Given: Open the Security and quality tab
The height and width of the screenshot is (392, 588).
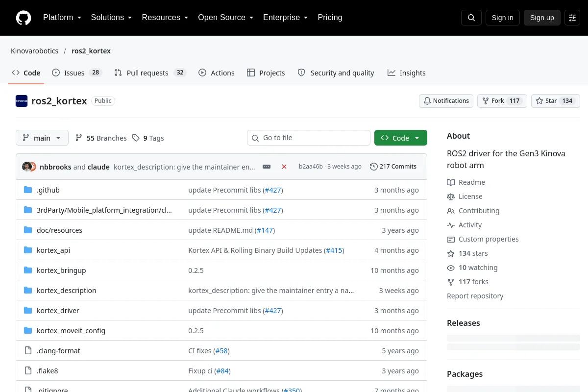Looking at the screenshot, I should [x=336, y=73].
